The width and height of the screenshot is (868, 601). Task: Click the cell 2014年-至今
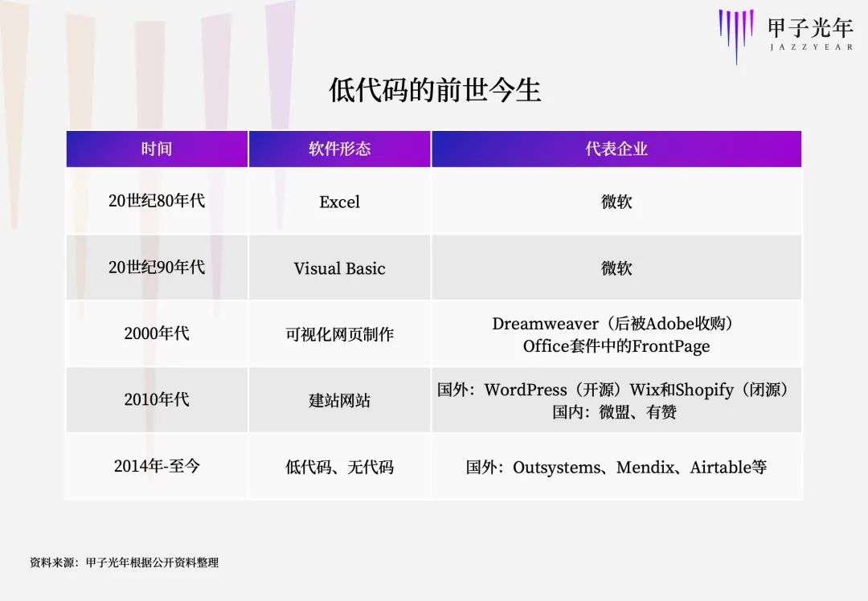point(157,466)
